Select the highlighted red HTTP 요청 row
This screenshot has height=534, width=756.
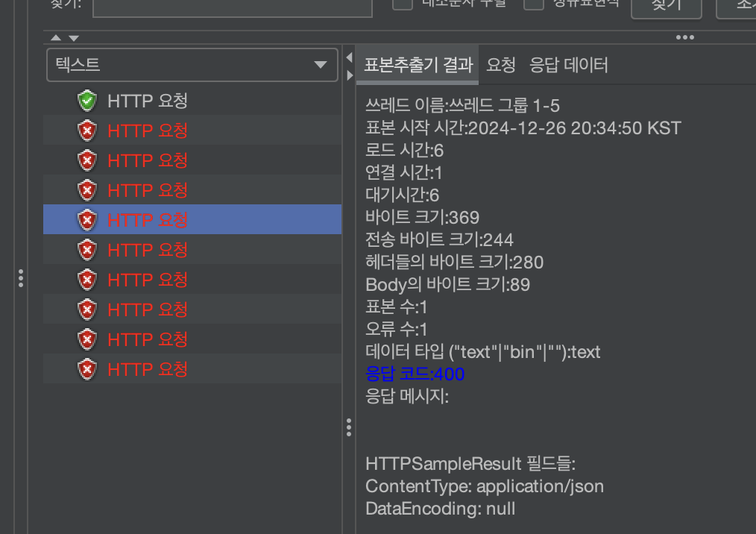point(192,220)
